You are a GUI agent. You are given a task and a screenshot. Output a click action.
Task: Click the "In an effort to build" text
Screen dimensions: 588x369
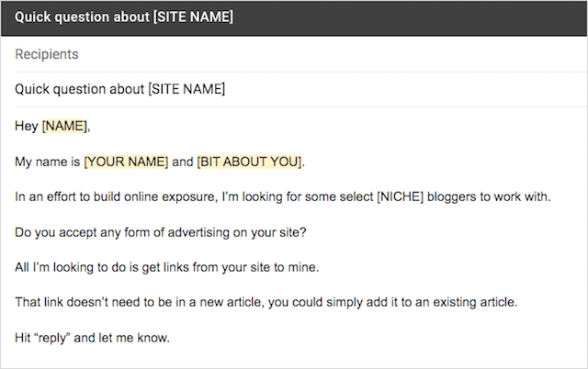click(73, 196)
